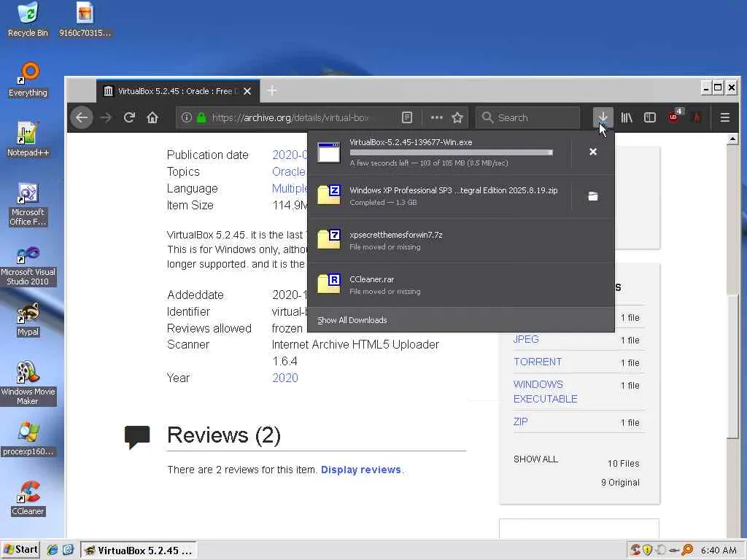Click the browser Search box

pyautogui.click(x=528, y=117)
